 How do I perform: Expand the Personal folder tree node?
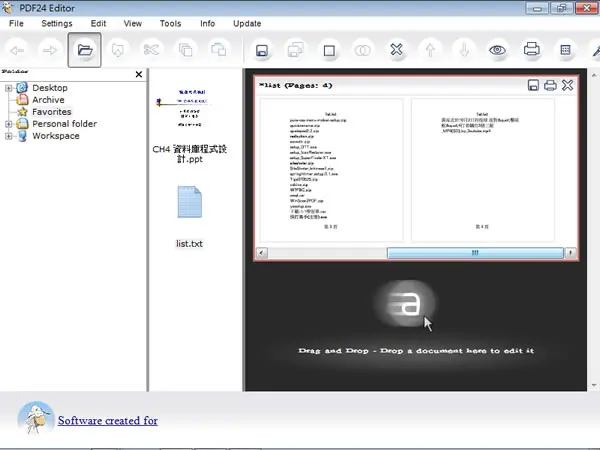[8, 124]
